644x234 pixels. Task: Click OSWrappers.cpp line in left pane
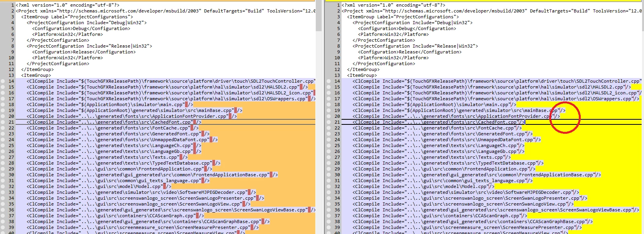click(x=171, y=99)
